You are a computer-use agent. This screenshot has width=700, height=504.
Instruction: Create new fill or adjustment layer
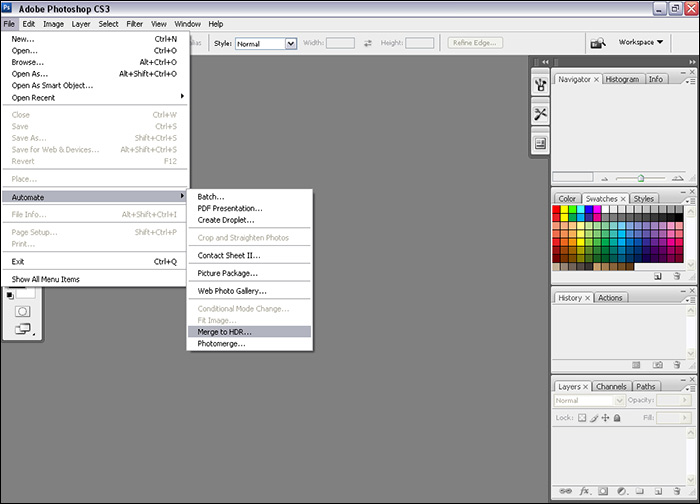(x=622, y=491)
